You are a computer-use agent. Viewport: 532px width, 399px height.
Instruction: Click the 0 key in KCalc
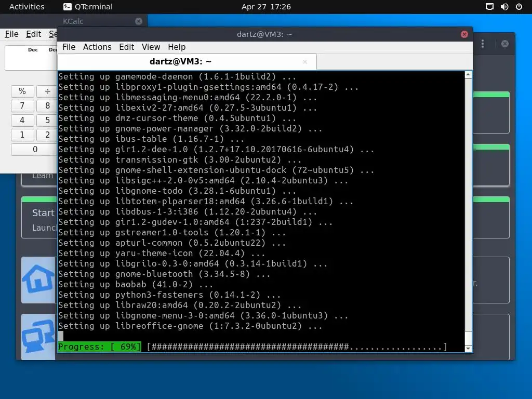[x=34, y=149]
